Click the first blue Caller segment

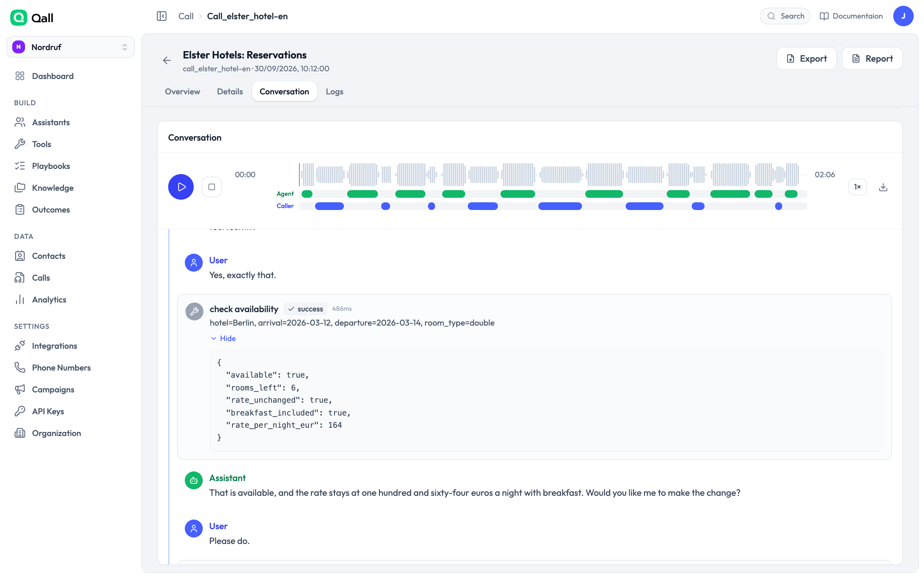click(329, 206)
